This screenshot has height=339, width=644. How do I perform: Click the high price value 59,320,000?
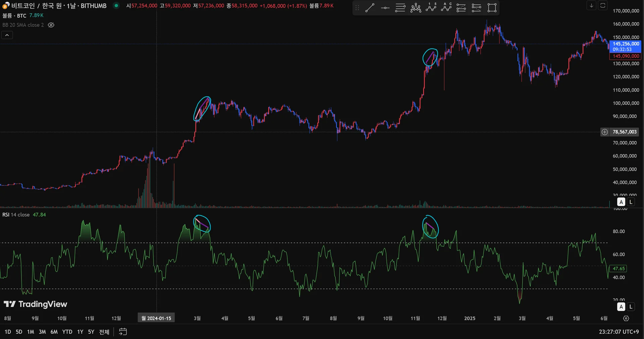coord(178,6)
